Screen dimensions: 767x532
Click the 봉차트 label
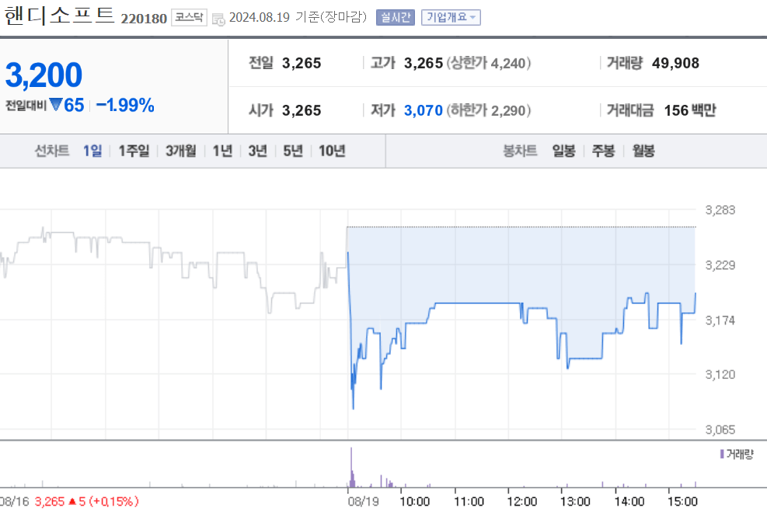[520, 151]
